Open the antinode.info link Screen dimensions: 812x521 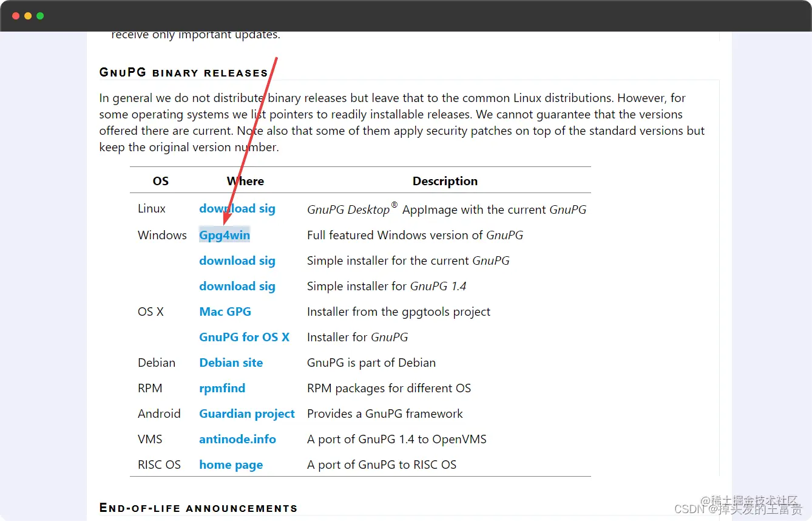pos(237,439)
